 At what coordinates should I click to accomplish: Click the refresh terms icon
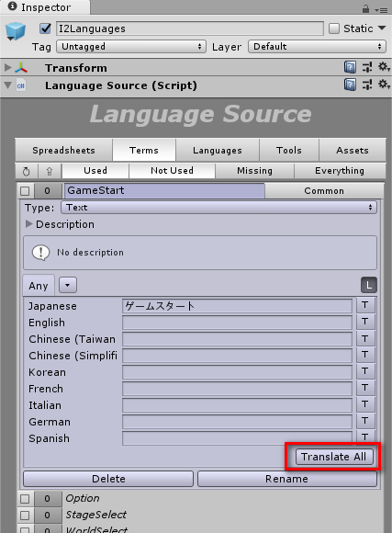(26, 171)
